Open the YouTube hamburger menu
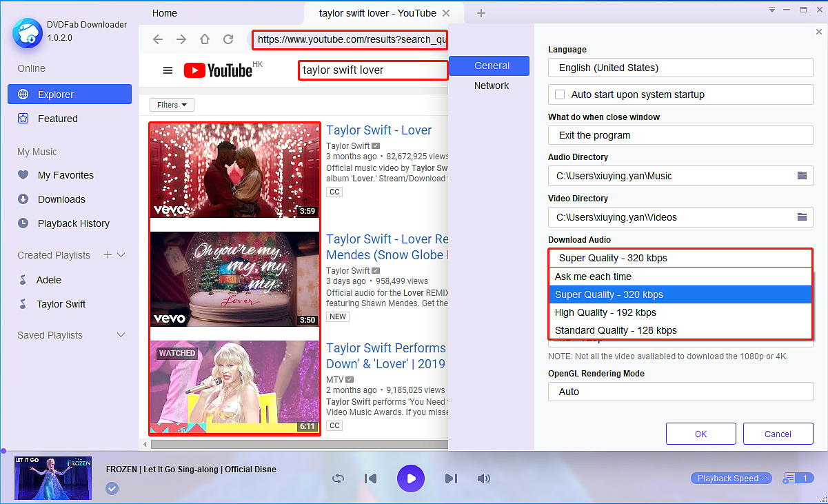The image size is (828, 504). [x=168, y=70]
